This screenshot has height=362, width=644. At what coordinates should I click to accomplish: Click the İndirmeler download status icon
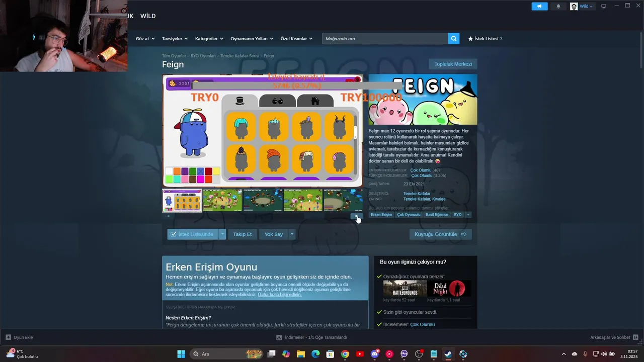279,337
